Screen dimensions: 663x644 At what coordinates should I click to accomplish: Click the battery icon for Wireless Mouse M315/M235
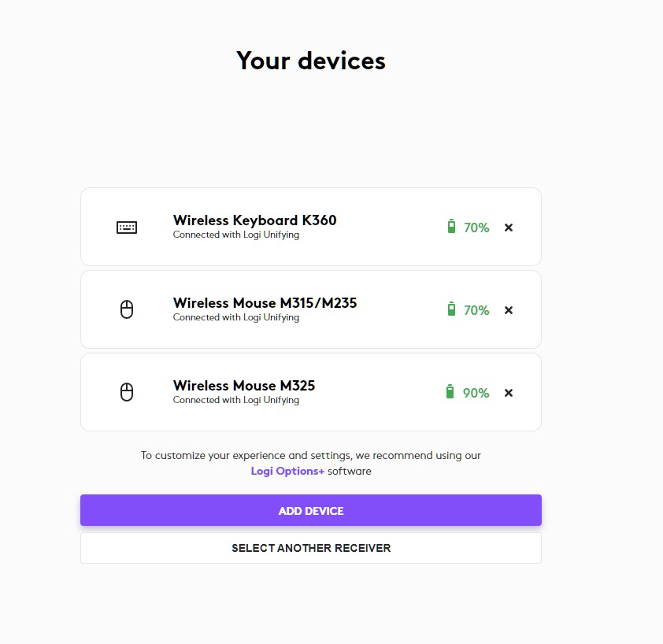pos(451,309)
